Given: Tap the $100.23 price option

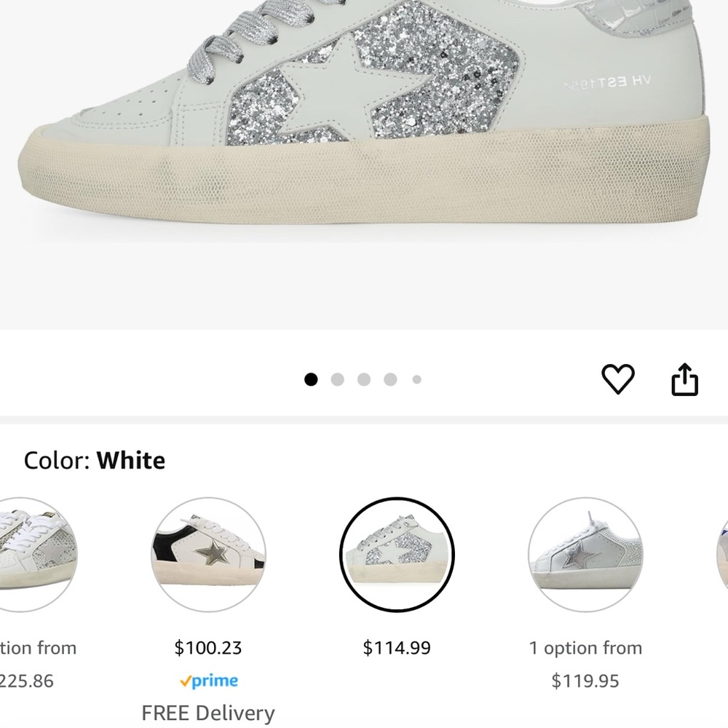Looking at the screenshot, I should [208, 647].
